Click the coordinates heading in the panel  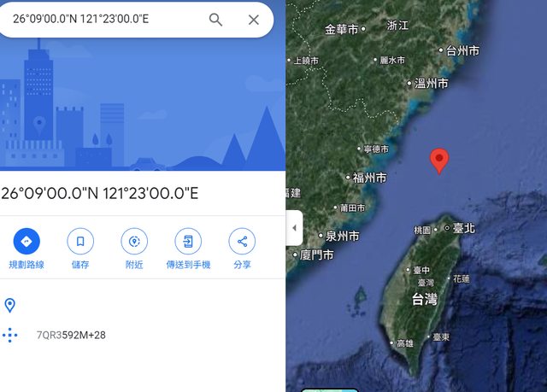click(100, 193)
